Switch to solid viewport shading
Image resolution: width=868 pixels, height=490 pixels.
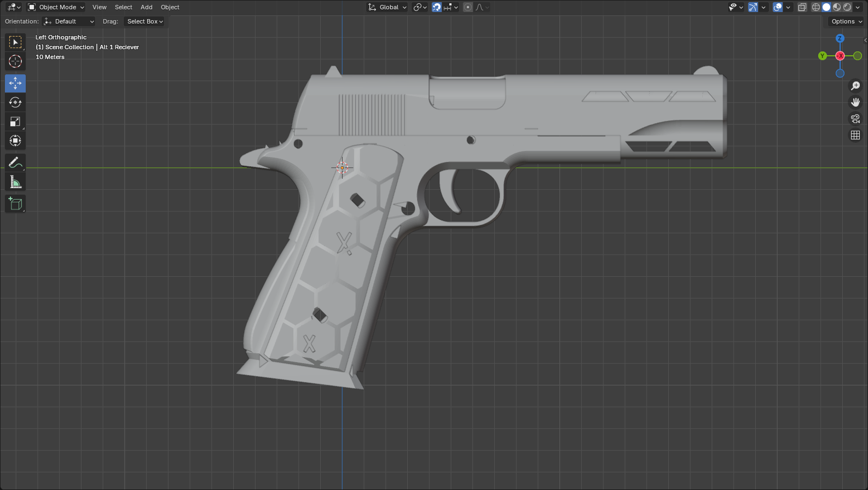pos(826,7)
